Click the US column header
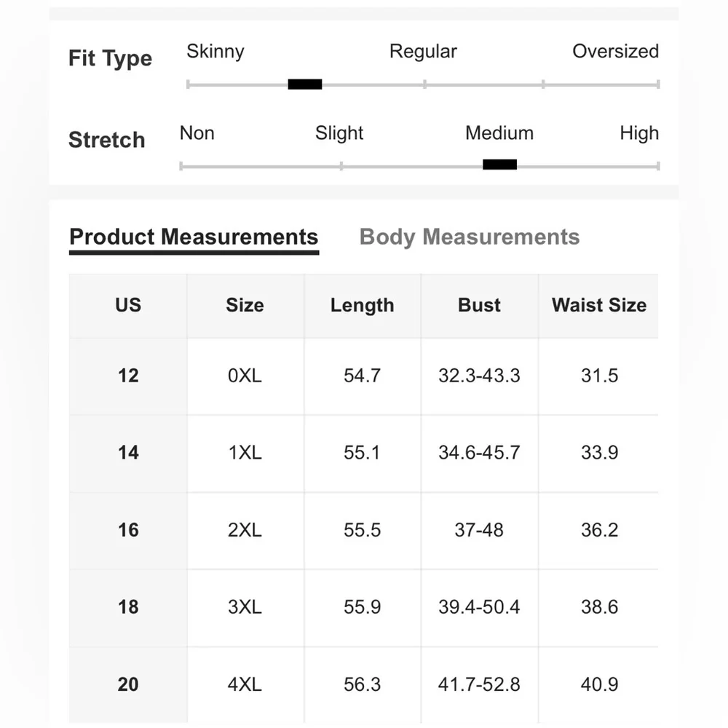 128,305
